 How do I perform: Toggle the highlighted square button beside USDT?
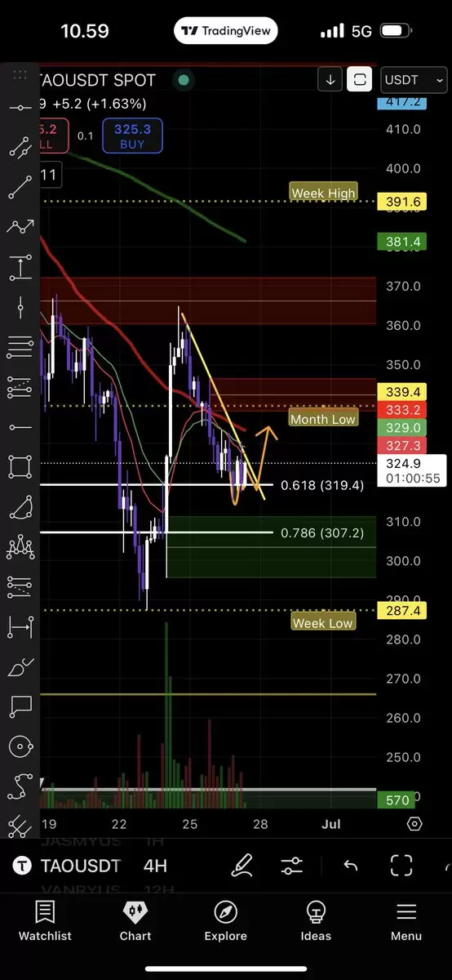pyautogui.click(x=360, y=80)
